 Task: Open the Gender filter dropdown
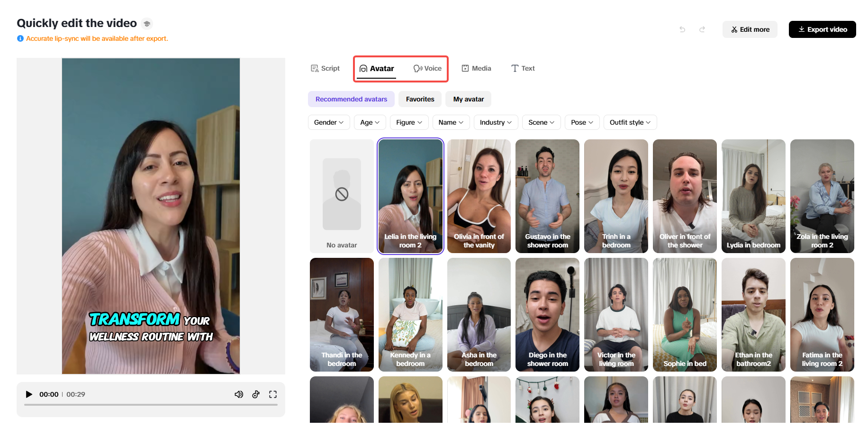(328, 122)
